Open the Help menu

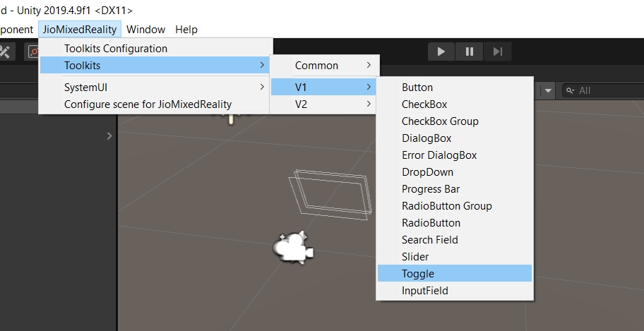[186, 29]
